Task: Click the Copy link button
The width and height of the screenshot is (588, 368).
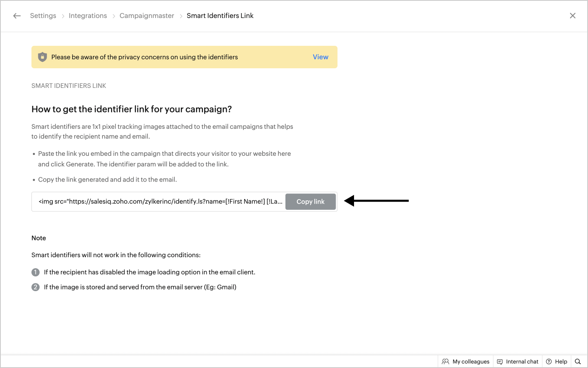Action: [310, 202]
